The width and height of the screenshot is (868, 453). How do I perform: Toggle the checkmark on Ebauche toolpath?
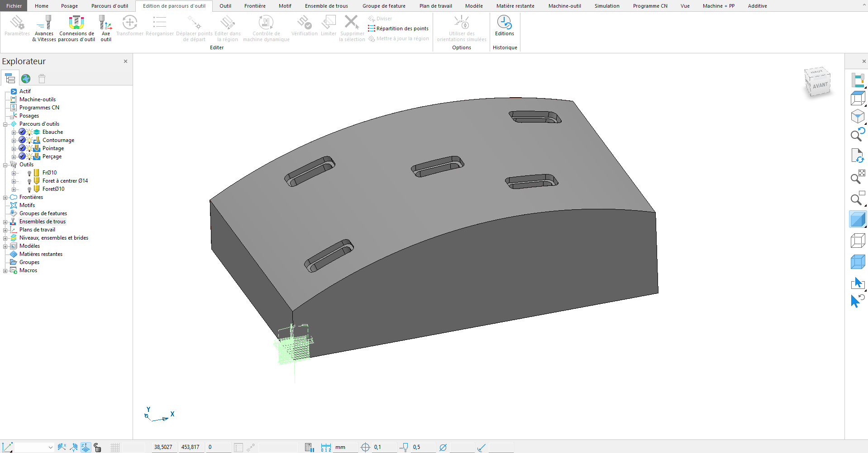[22, 132]
